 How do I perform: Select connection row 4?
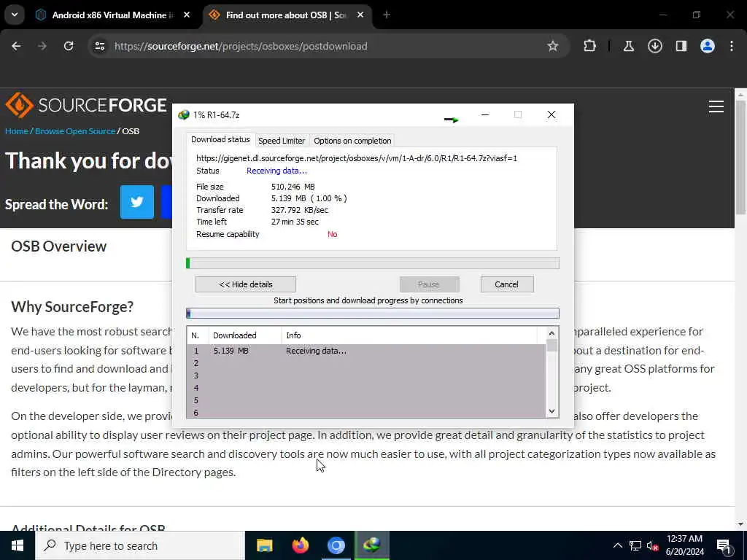point(366,388)
